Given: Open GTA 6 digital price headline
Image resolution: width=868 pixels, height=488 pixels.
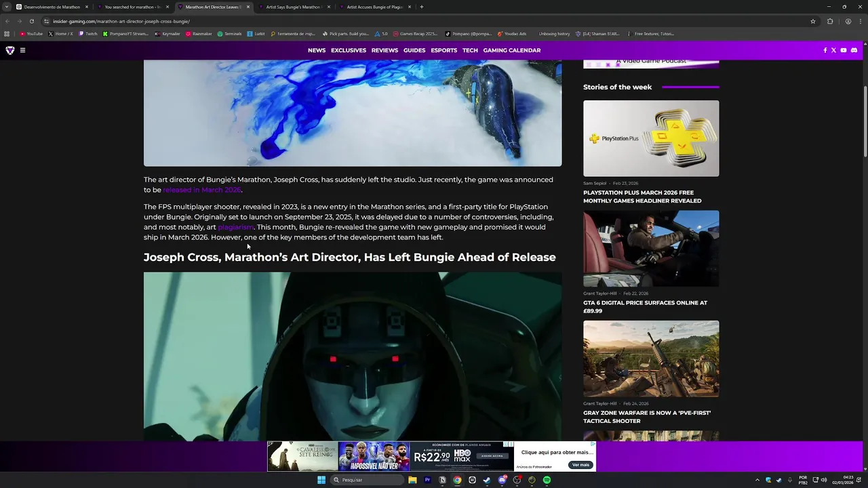Looking at the screenshot, I should 645,306.
